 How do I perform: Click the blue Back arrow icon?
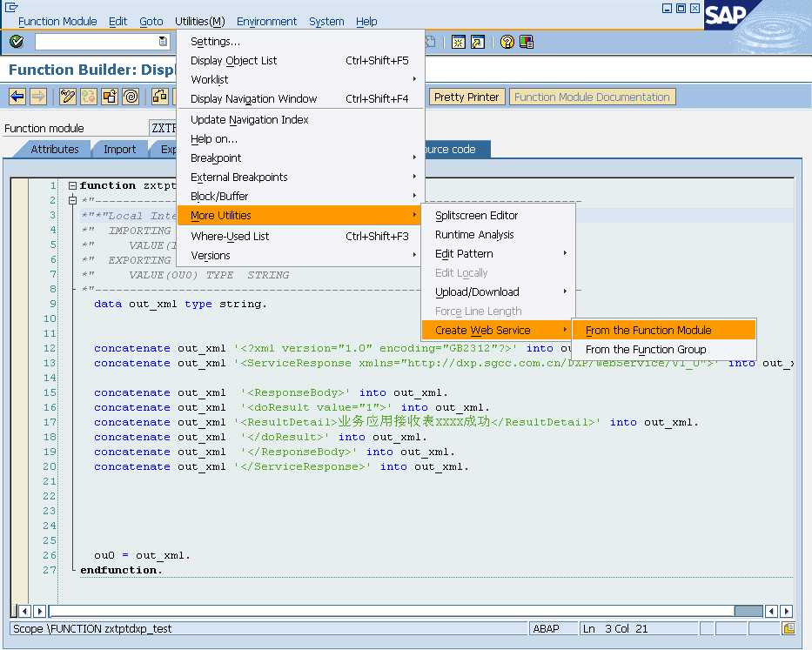[x=17, y=97]
